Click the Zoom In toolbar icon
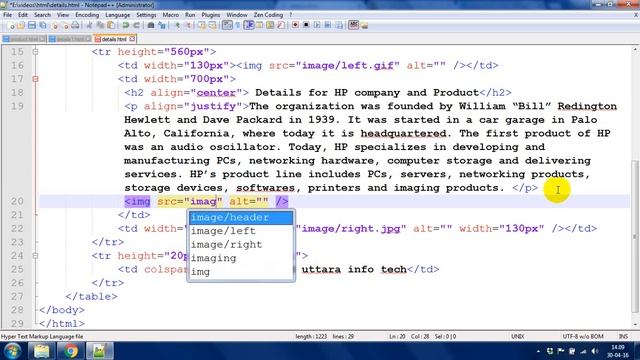This screenshot has height=360, width=640. pos(177,25)
